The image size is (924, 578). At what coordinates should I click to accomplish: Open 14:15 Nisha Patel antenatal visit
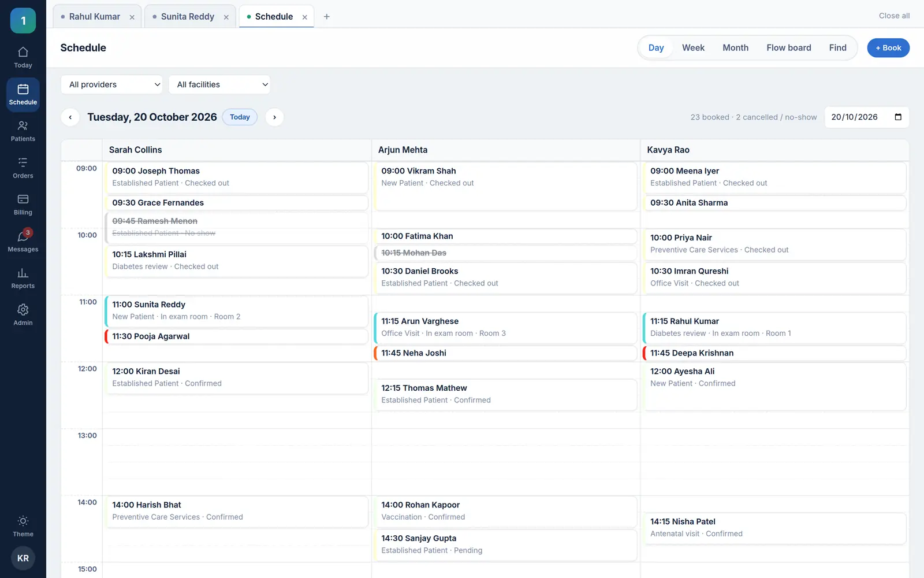tap(774, 528)
